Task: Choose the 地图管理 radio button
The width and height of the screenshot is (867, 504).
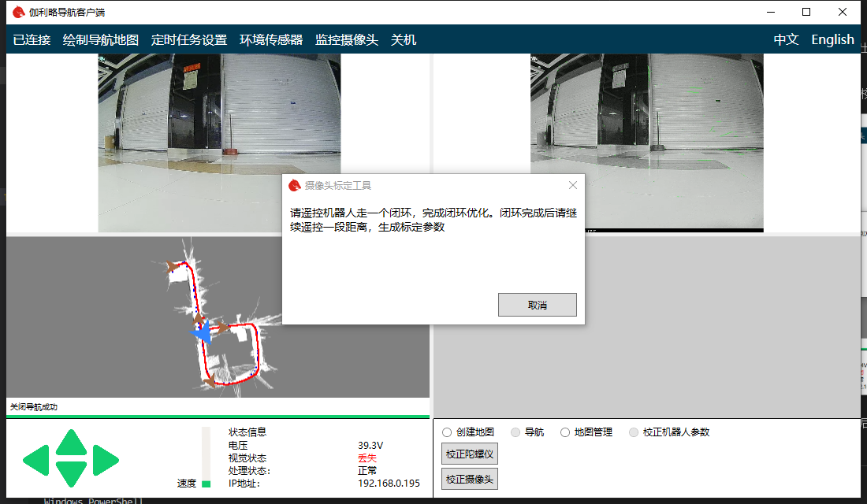Action: tap(565, 432)
